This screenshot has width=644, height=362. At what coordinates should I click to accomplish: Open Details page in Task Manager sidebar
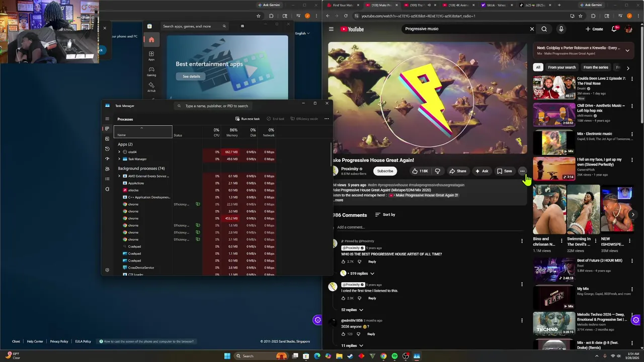point(107,179)
